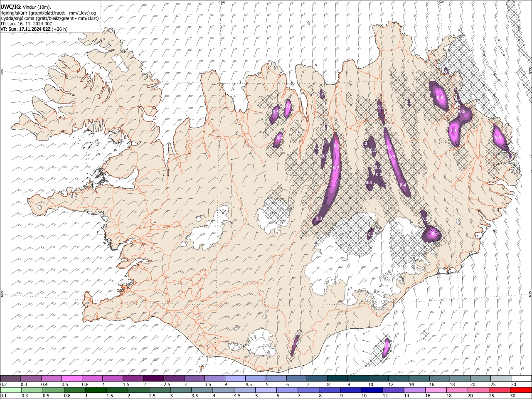Viewport: 532px width, 399px height.
Task: Choose the light lavender swatch labeled 4 in upper scale
Action: point(235,378)
